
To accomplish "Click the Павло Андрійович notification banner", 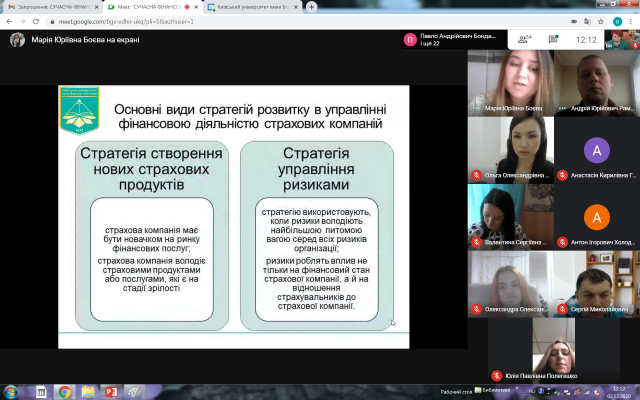I will [x=450, y=40].
